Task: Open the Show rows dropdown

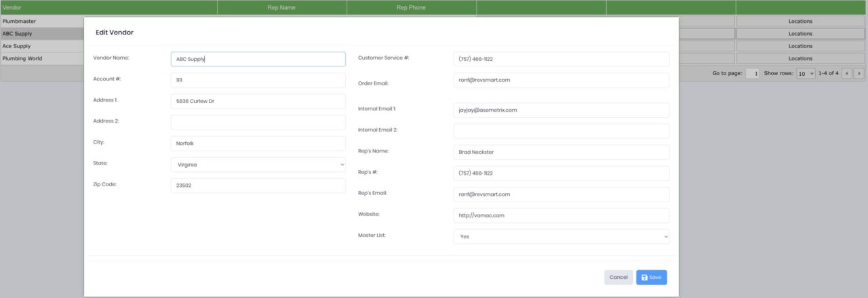Action: (806, 73)
